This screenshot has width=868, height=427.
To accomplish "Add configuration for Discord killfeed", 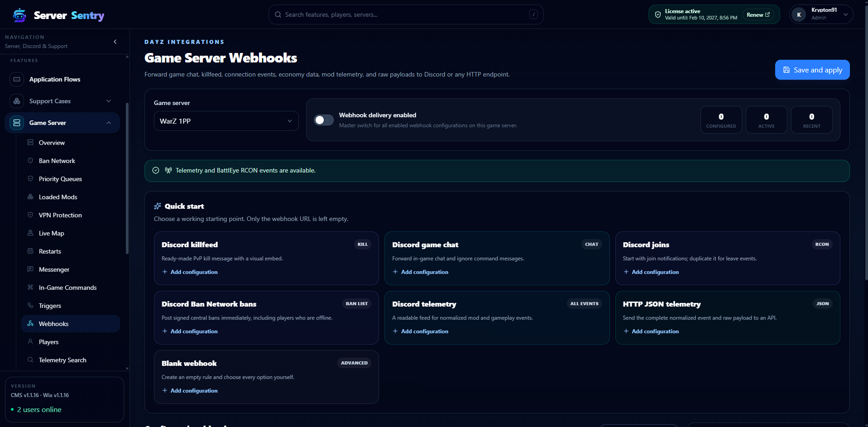I will (190, 272).
